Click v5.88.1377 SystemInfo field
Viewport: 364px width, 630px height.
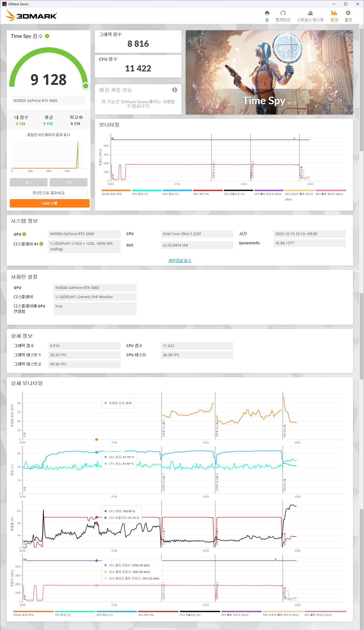(309, 243)
